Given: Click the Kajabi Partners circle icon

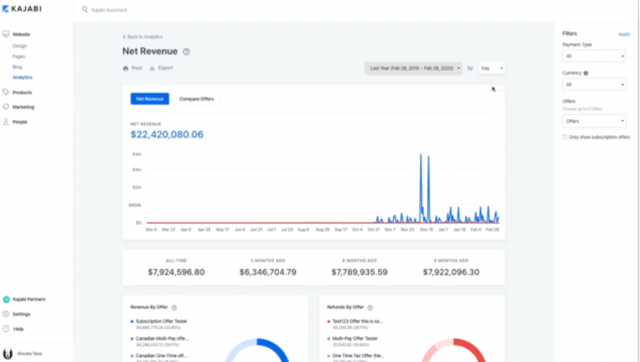Looking at the screenshot, I should pos(6,299).
